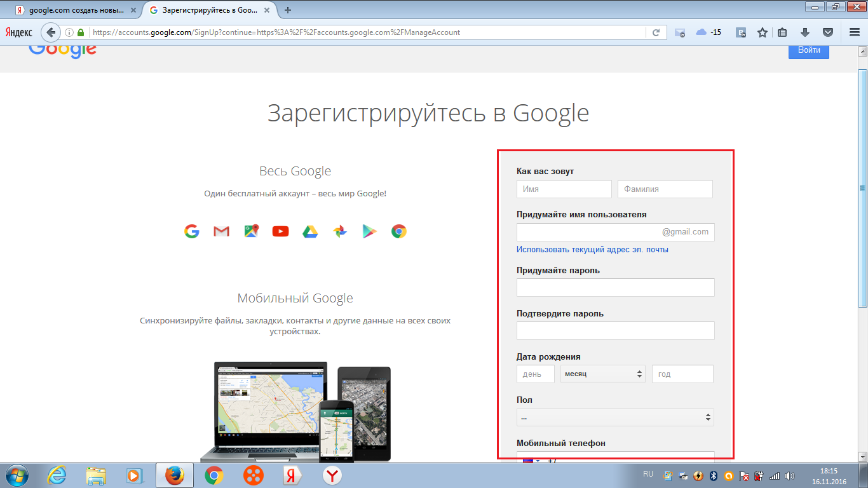Click Использовать текущий адрес эл. почты link
The height and width of the screenshot is (488, 868).
(x=592, y=250)
